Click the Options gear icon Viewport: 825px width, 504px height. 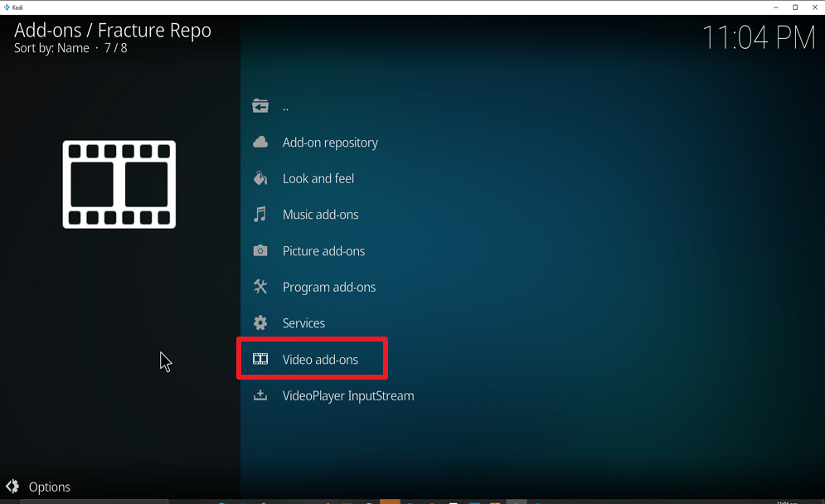pos(12,486)
